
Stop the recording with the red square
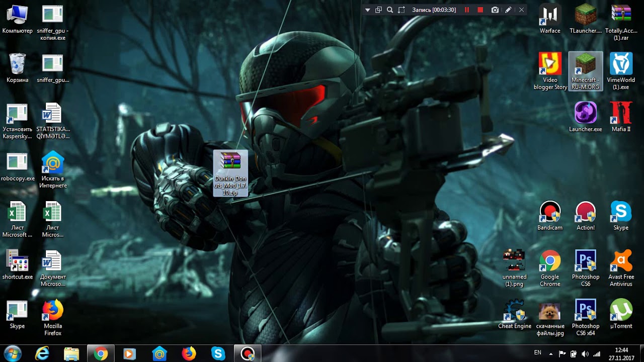[x=480, y=10]
